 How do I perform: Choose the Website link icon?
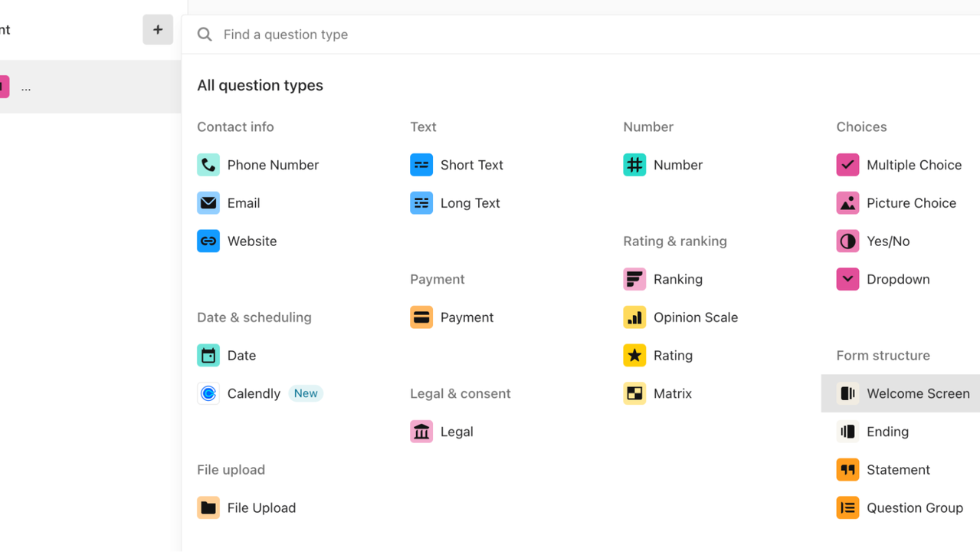(208, 241)
